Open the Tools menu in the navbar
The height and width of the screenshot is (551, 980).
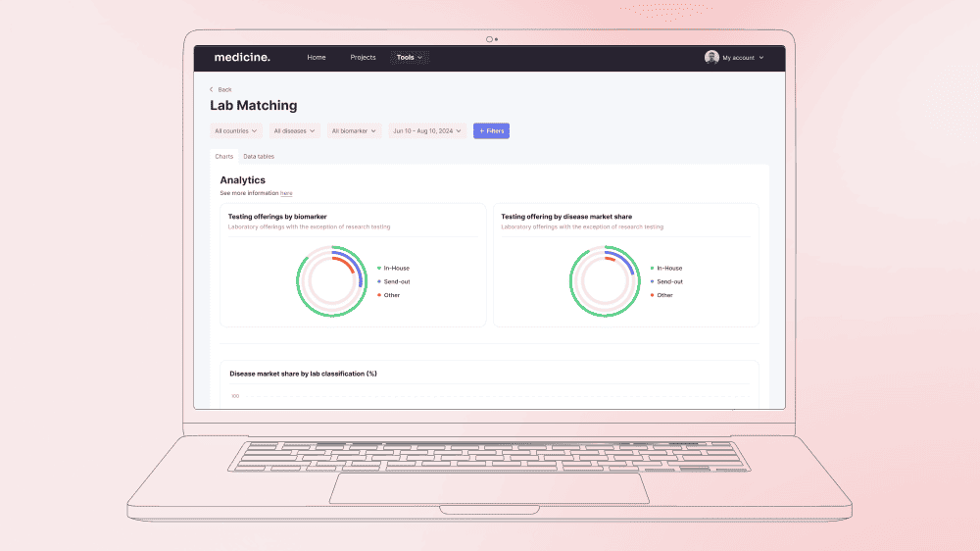(x=409, y=58)
